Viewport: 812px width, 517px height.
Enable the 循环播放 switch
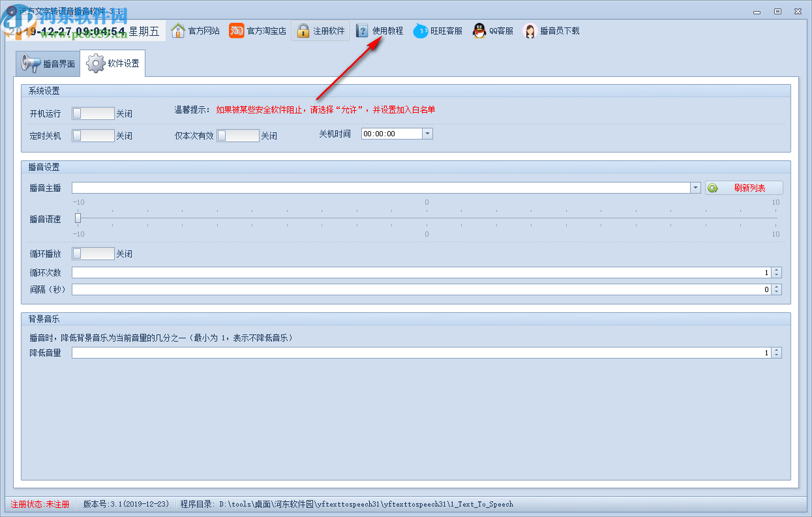[x=93, y=254]
